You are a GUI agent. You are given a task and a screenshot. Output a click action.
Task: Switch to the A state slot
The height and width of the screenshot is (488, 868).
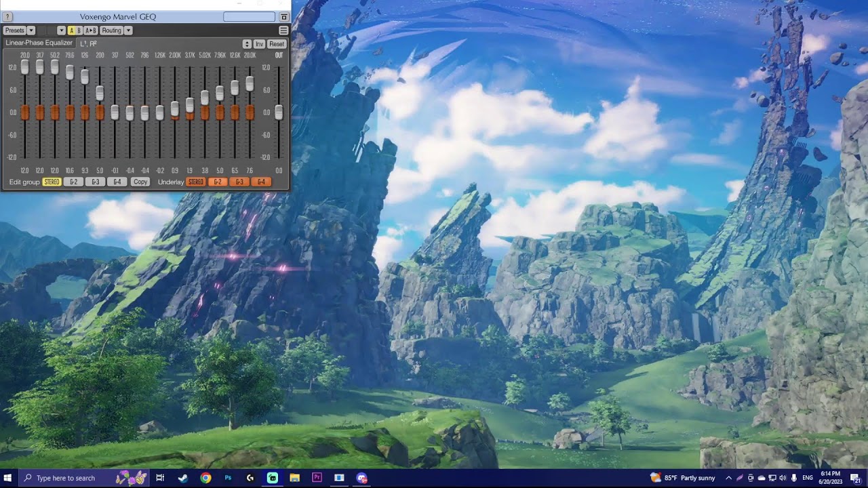point(72,30)
